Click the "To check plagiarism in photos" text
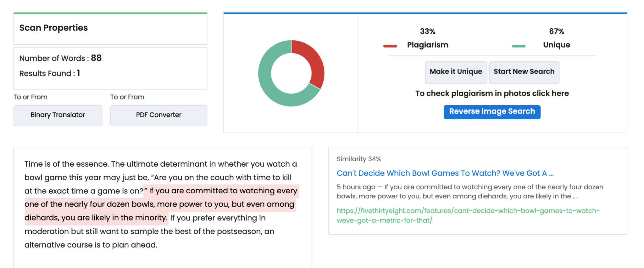Image resolution: width=644 pixels, height=268 pixels. point(492,94)
